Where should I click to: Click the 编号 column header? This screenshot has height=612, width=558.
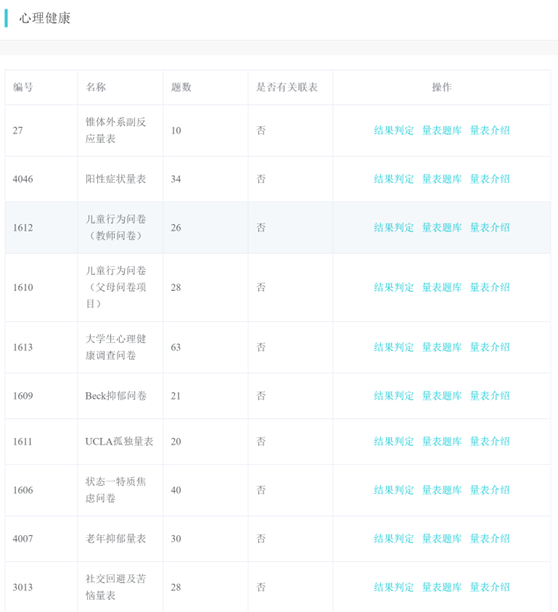[23, 87]
